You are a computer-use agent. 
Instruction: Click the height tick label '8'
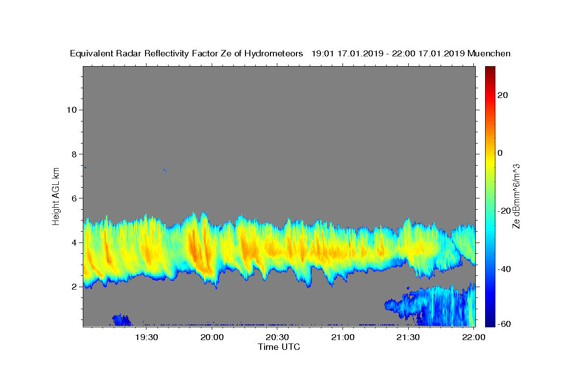click(x=74, y=154)
